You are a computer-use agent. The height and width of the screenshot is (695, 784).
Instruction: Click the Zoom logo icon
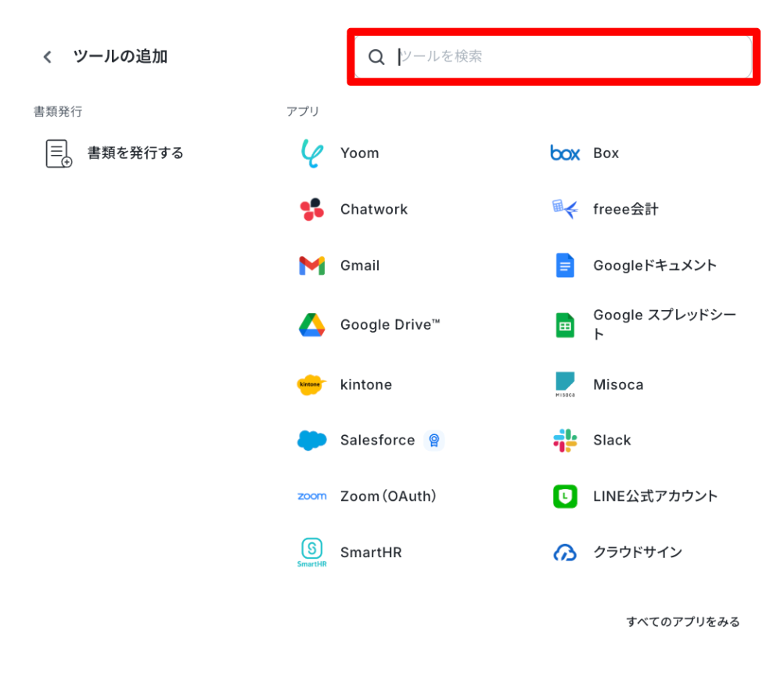(x=312, y=496)
